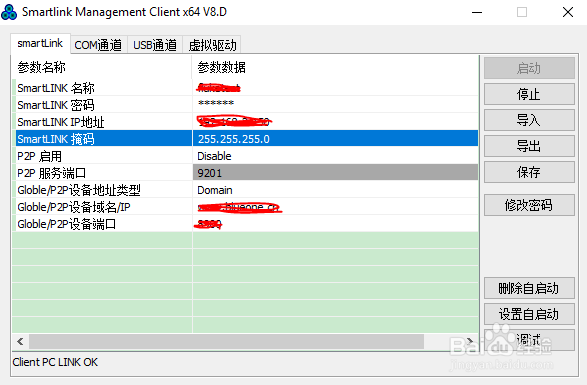Click the Client PC LINK OK status text
This screenshot has width=587, height=385.
[55, 362]
